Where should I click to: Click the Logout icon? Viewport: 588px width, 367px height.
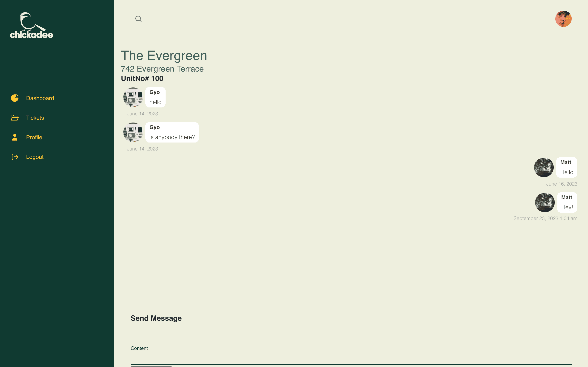pos(15,157)
